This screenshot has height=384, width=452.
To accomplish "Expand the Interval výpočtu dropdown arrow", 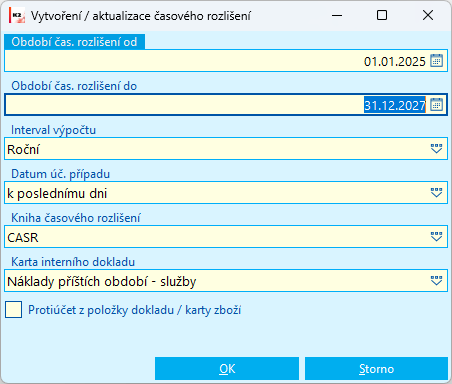I will 436,149.
